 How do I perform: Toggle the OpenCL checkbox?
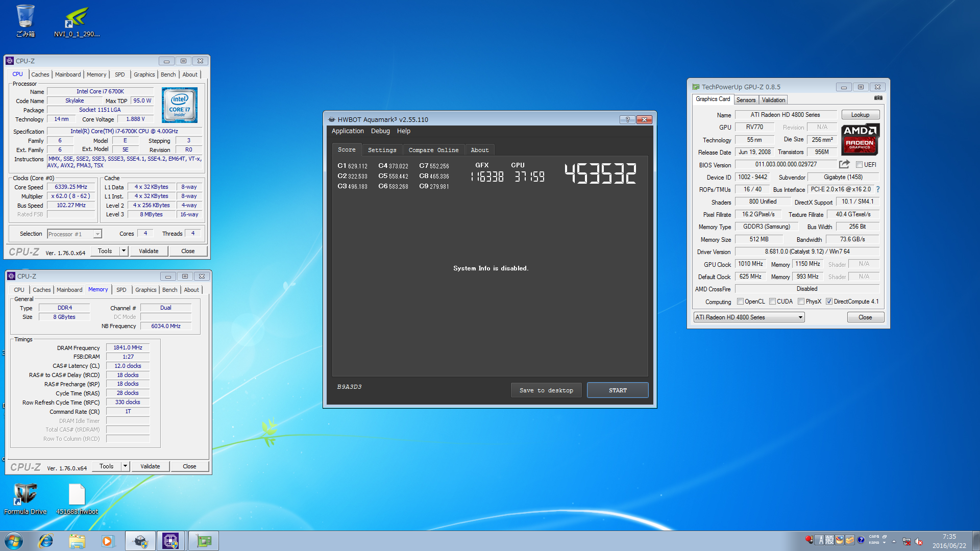[x=740, y=302]
